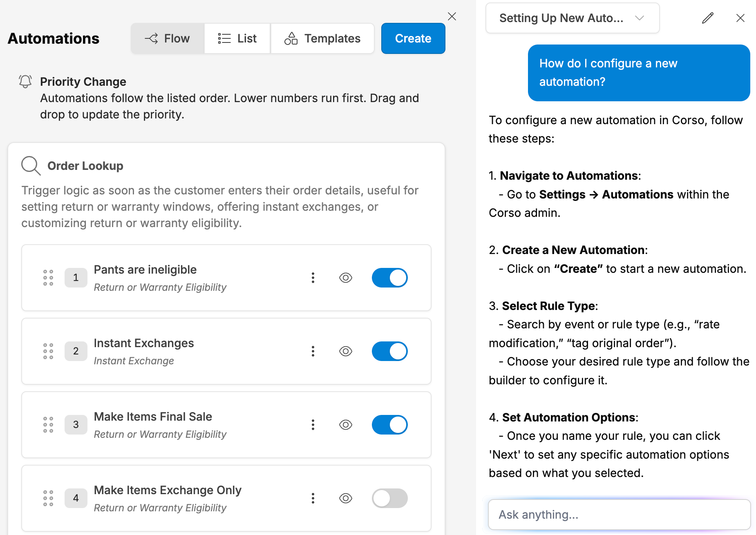Close the Automations panel with the X
756x535 pixels.
(x=452, y=16)
